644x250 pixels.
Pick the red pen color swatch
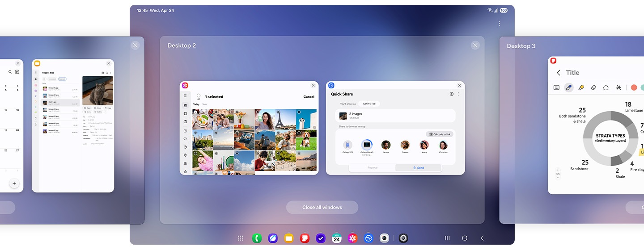(x=634, y=88)
